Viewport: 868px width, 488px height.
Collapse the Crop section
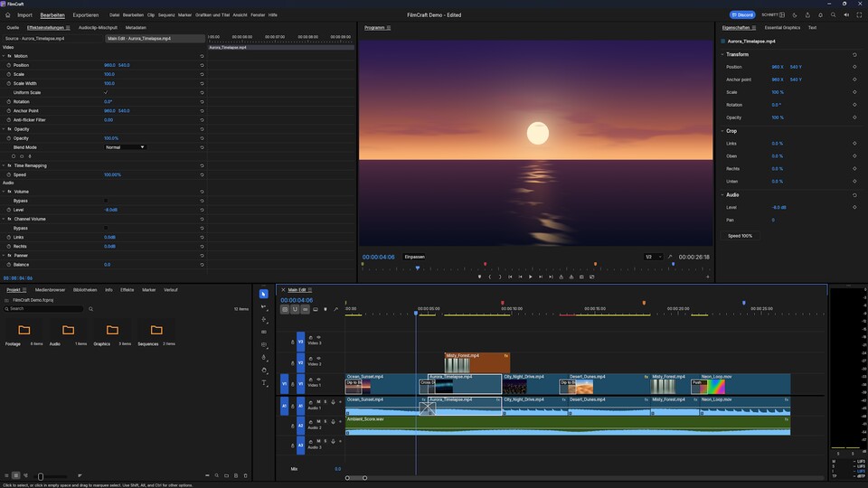(x=722, y=131)
